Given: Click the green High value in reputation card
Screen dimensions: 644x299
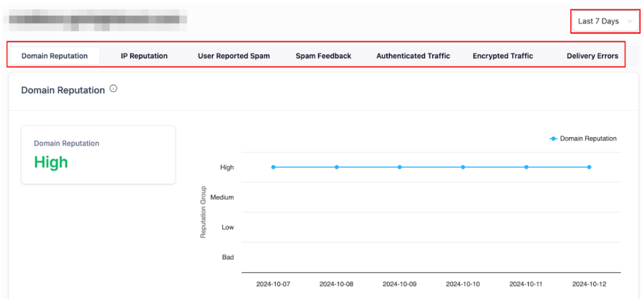Looking at the screenshot, I should pyautogui.click(x=51, y=162).
